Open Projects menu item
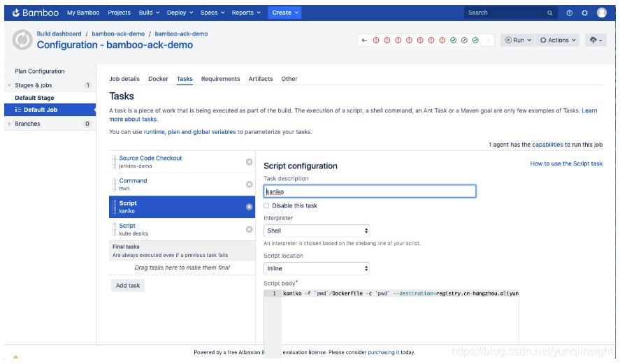 119,13
